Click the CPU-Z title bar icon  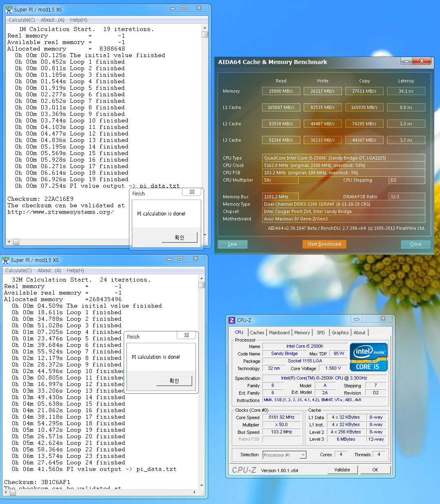[x=232, y=320]
